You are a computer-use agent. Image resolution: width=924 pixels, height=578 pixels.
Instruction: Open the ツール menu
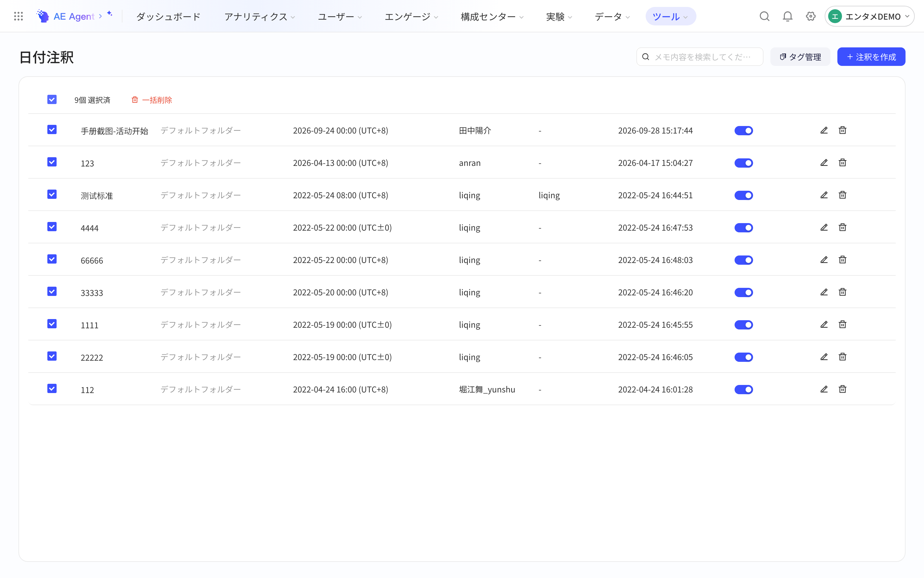click(x=670, y=16)
